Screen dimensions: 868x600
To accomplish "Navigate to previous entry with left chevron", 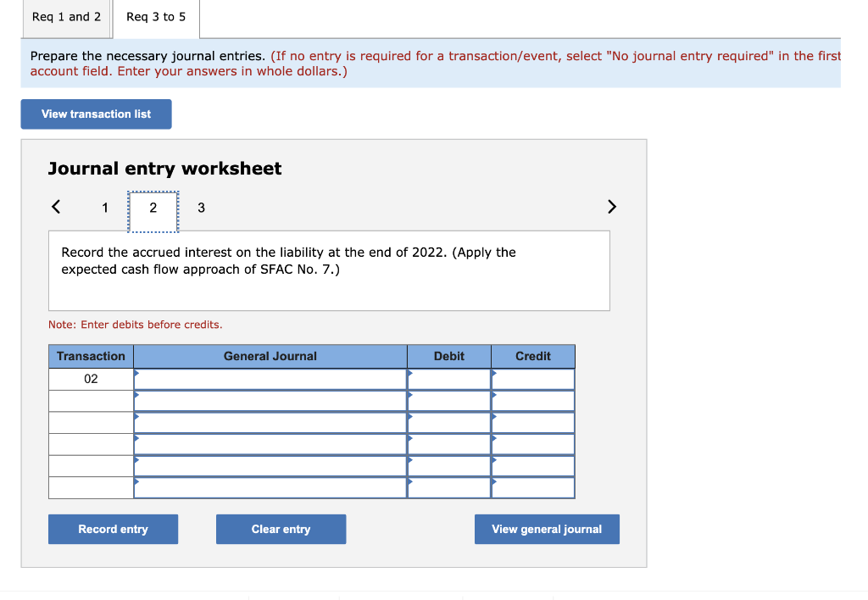I will coord(55,206).
